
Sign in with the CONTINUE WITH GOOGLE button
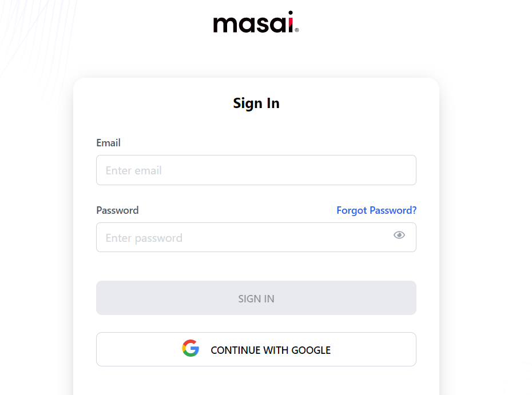(256, 349)
